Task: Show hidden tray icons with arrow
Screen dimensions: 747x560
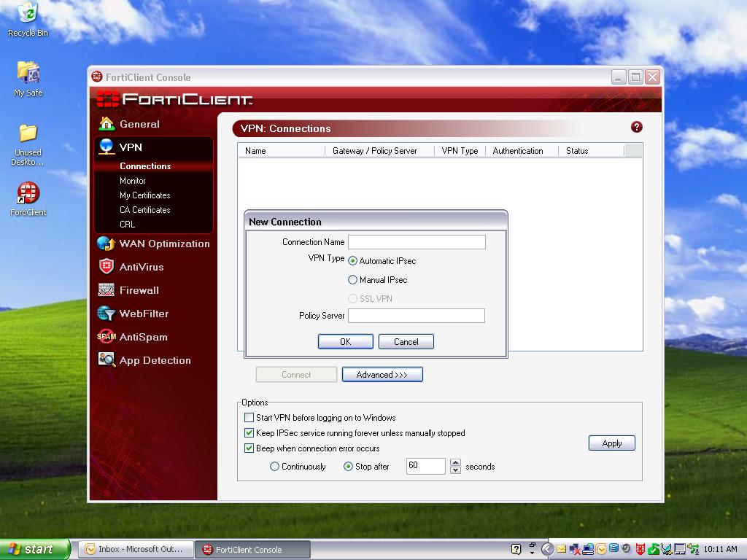Action: 548,549
